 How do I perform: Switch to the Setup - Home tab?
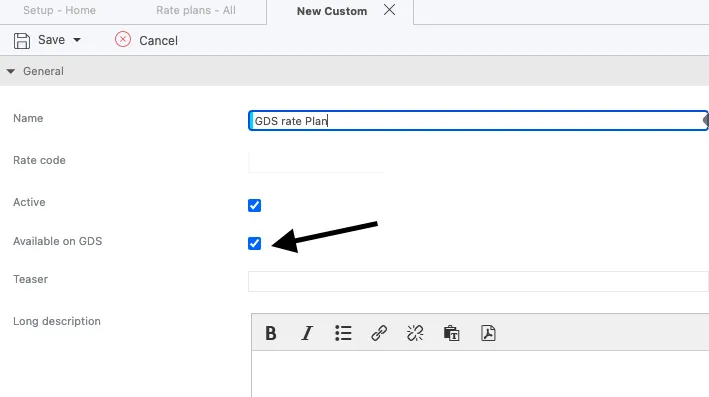[x=59, y=10]
